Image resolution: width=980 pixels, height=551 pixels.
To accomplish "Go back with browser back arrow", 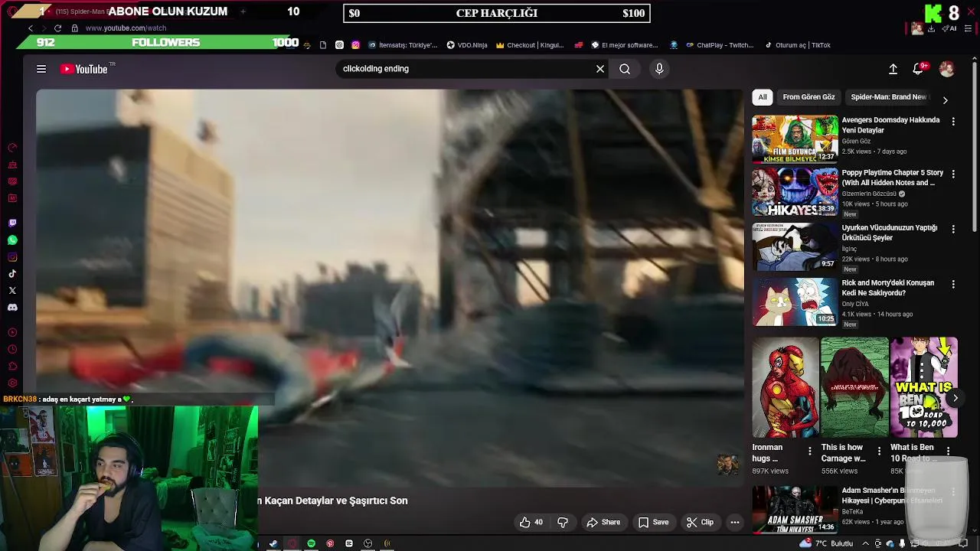I will pos(31,28).
